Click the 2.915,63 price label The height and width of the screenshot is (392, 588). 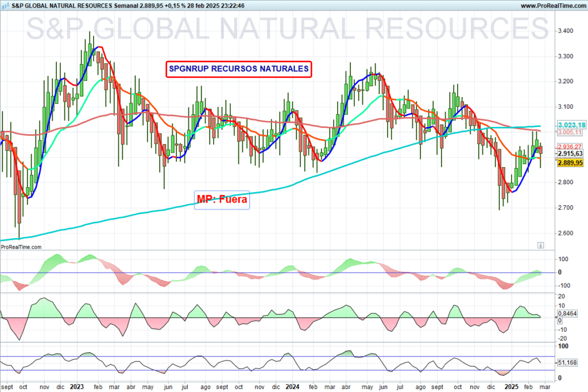click(570, 154)
